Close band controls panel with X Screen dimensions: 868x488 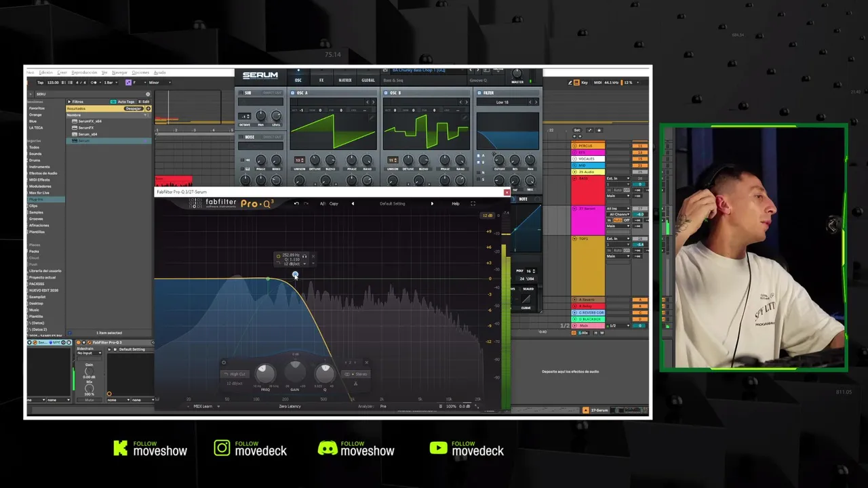click(x=366, y=363)
